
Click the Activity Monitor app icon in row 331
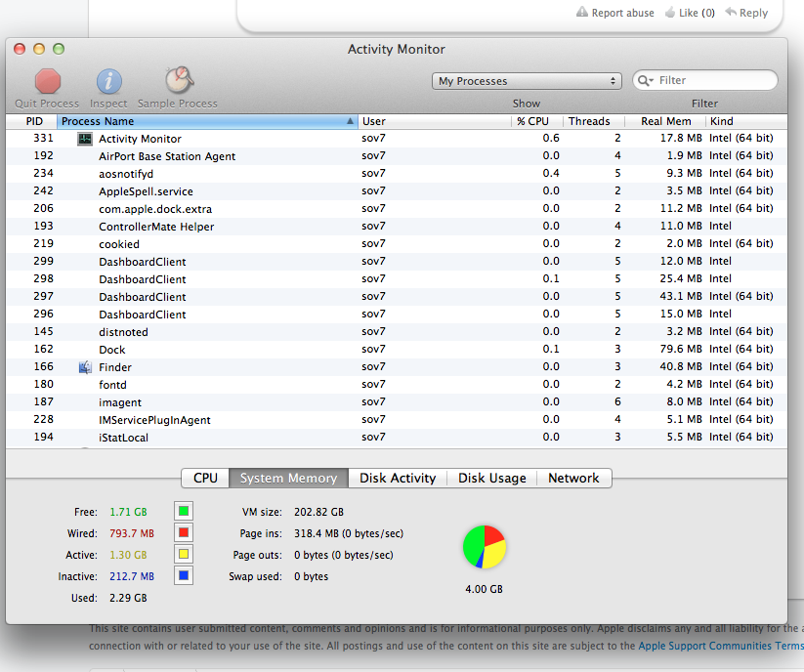pyautogui.click(x=85, y=139)
